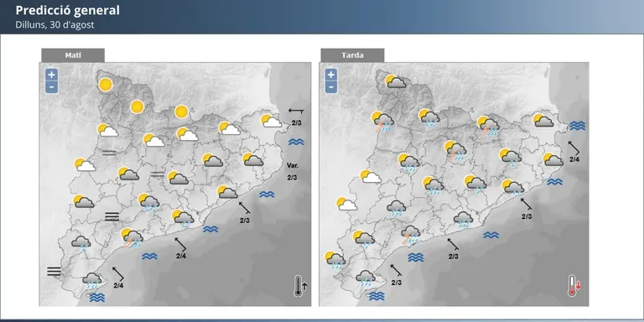Viewport: 644px width, 322px height.
Task: Click the middle of three full-sun icons, Matí map
Action: tap(138, 106)
